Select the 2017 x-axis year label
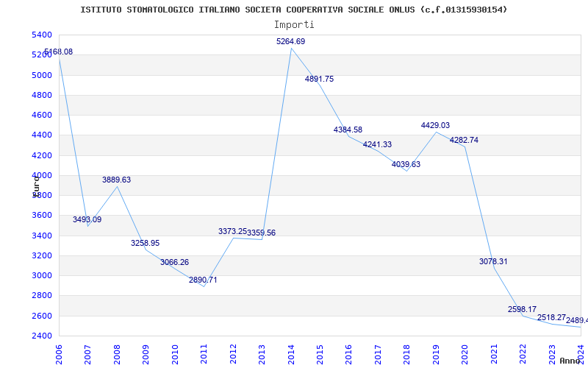The image size is (588, 368). coord(378,355)
